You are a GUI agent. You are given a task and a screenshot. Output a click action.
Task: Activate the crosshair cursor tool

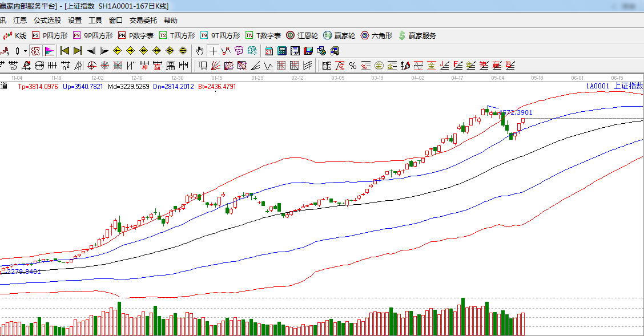point(213,50)
